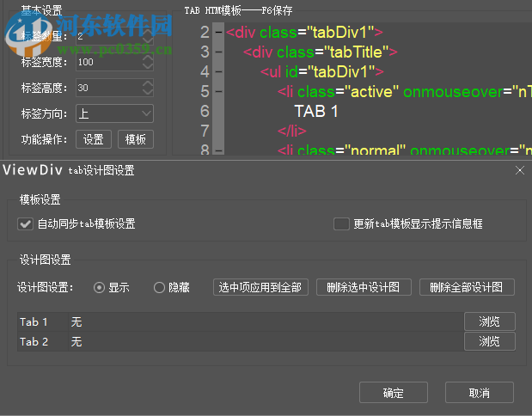Cancel with the 取消 button
The height and width of the screenshot is (416, 532).
coord(480,393)
